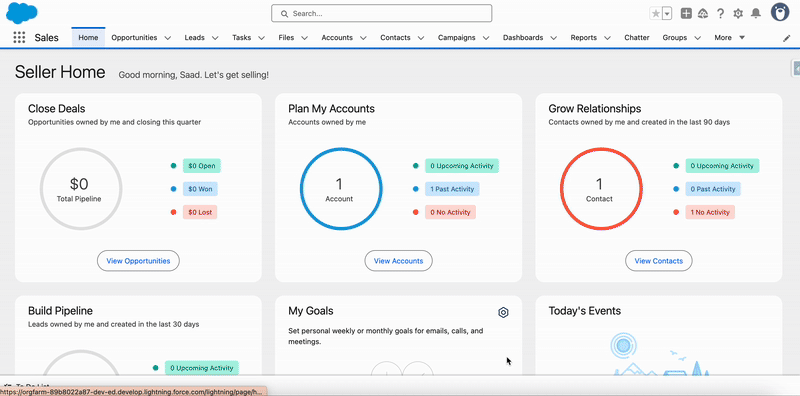Expand the Reports tab chevron

click(x=607, y=38)
